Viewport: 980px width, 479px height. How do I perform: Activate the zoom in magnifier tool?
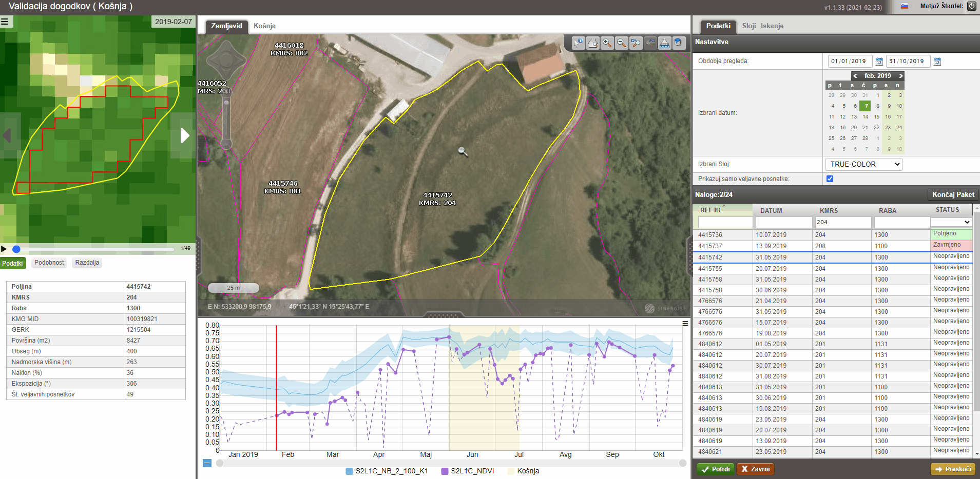607,43
